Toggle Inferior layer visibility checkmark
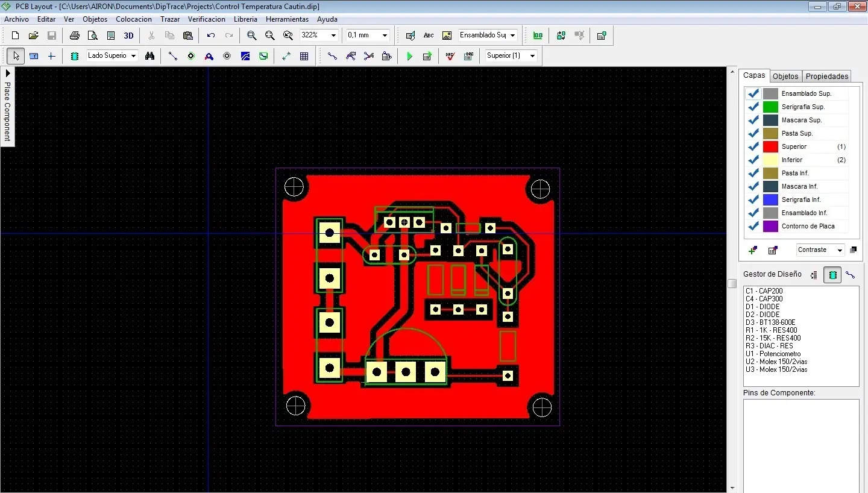 point(753,160)
